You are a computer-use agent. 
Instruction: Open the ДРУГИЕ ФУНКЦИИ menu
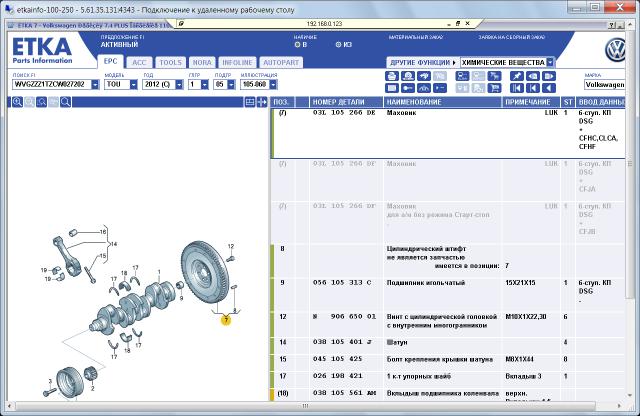coord(423,62)
